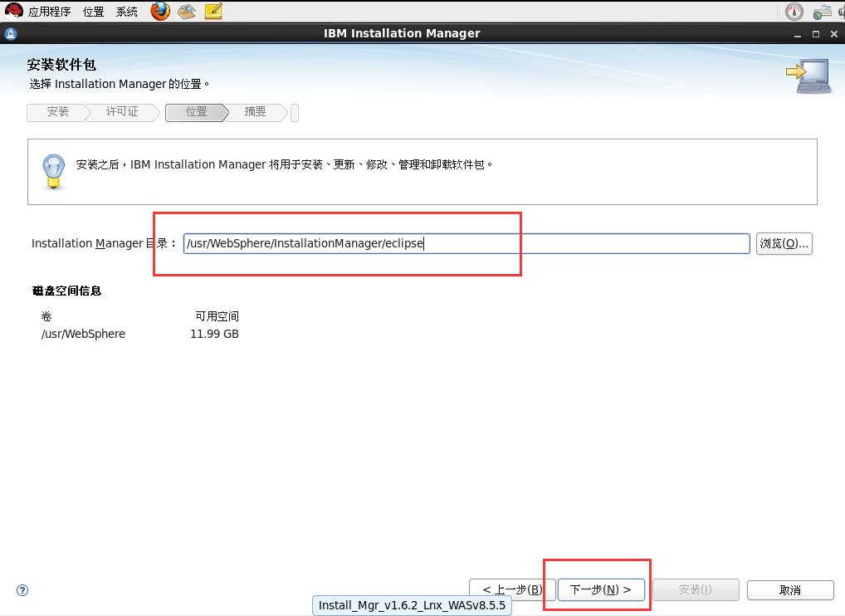Click the mail application icon in panel
Screen dimensions: 845x616
[187, 11]
